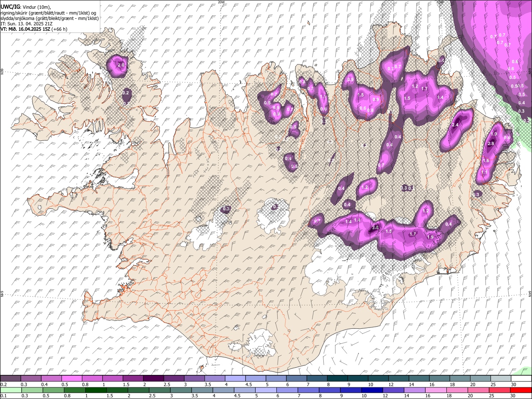Select the 'slydda/snjókoma' legend description line

coord(49,18)
